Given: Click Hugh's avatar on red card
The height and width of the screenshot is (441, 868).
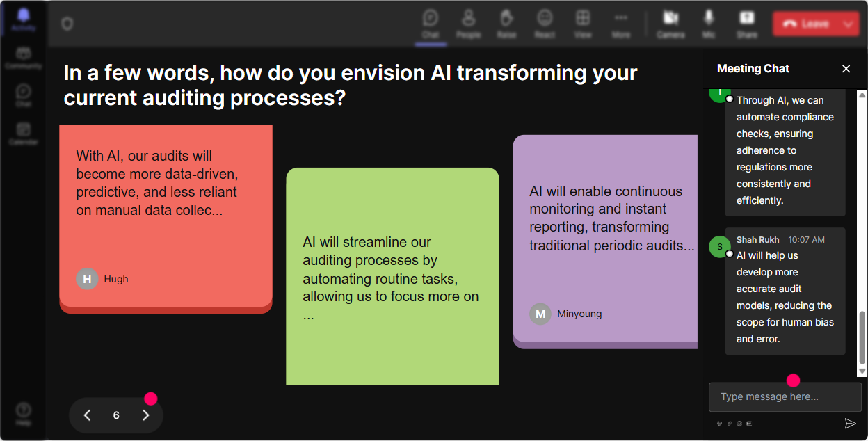Looking at the screenshot, I should click(87, 279).
